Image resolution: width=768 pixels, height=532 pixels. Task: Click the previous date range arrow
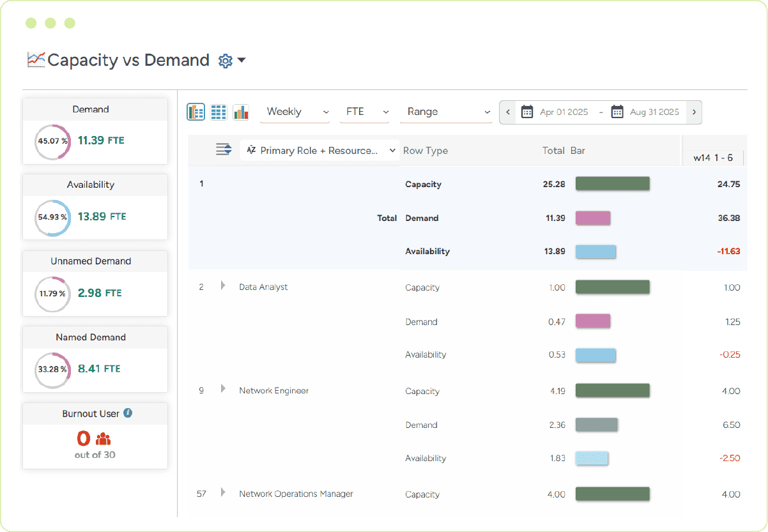(507, 111)
